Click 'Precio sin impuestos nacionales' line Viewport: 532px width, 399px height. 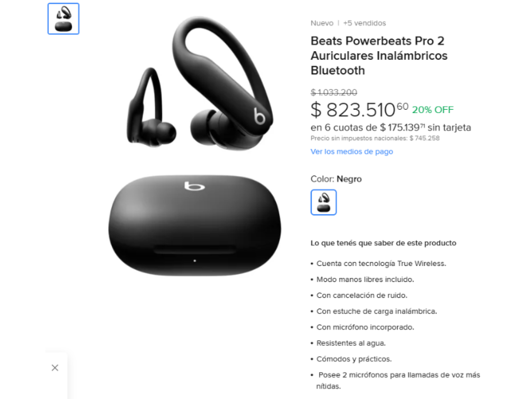(375, 138)
